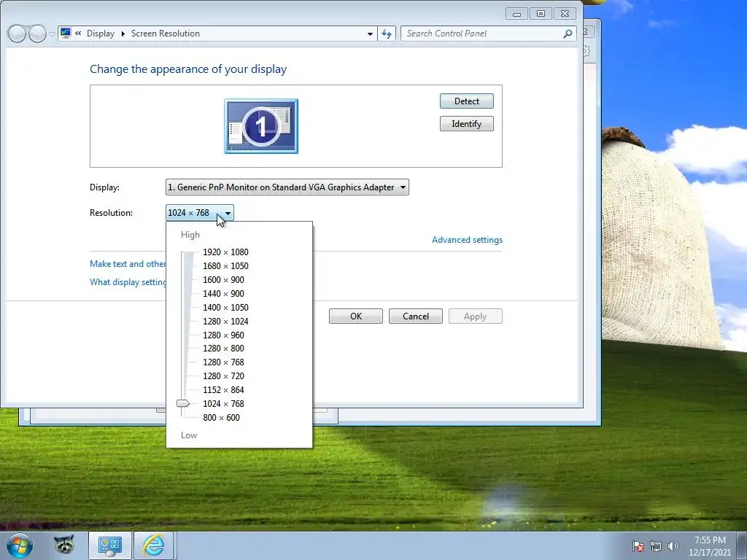Close the Screen Resolution window
The height and width of the screenshot is (560, 747).
pyautogui.click(x=565, y=14)
